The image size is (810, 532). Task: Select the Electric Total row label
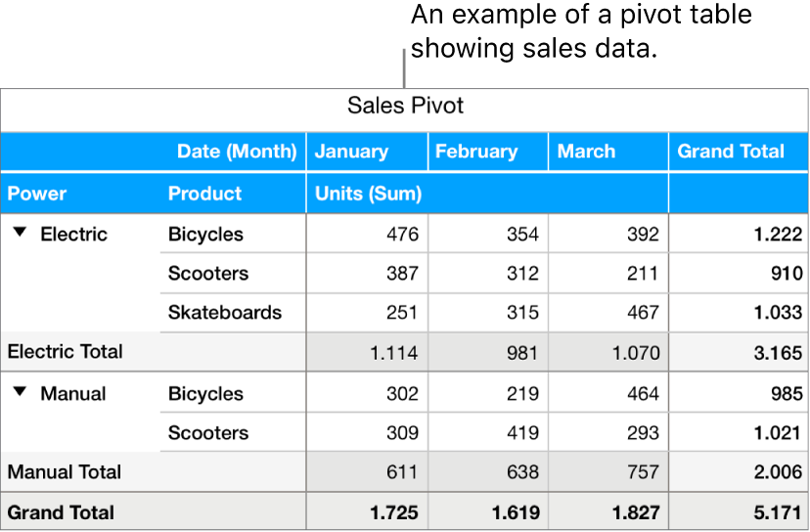(66, 352)
